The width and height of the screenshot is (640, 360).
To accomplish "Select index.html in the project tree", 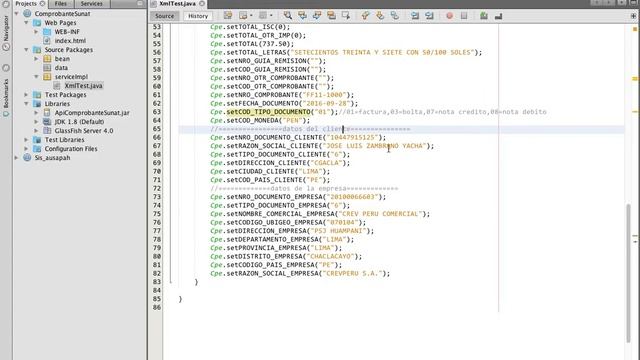I will coord(70,40).
